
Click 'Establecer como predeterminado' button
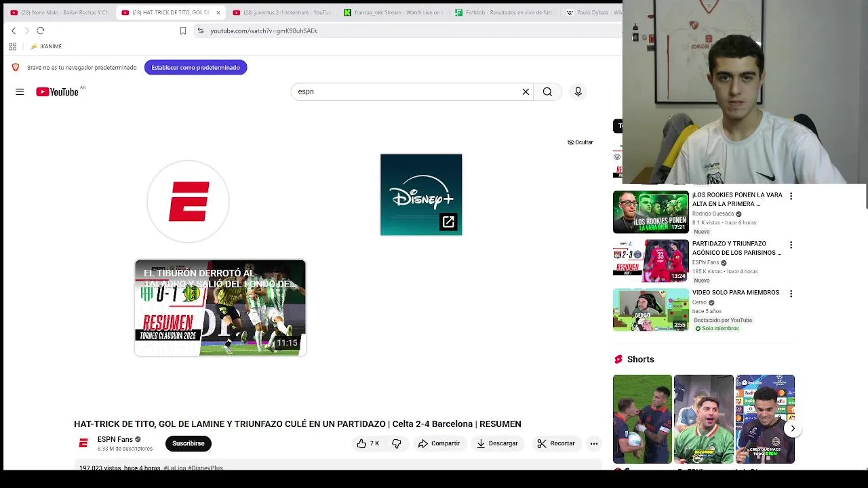coord(195,67)
